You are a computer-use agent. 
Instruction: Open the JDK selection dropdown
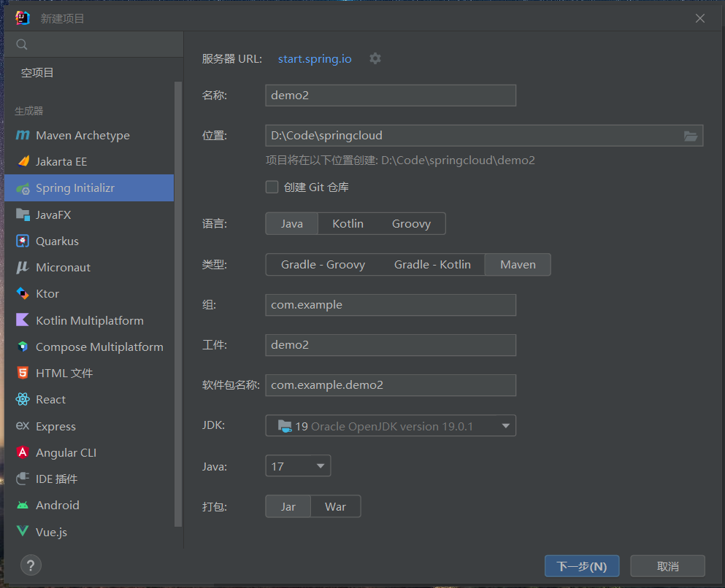391,426
